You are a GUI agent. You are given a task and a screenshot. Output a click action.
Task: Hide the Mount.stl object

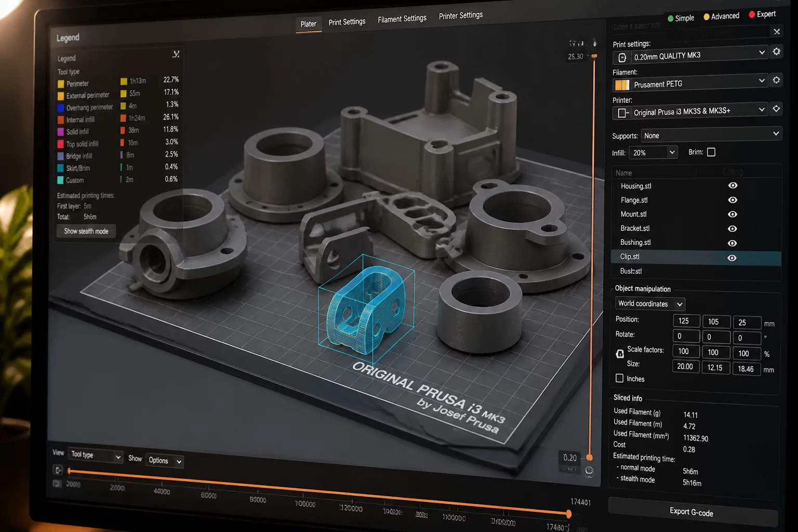tap(733, 214)
